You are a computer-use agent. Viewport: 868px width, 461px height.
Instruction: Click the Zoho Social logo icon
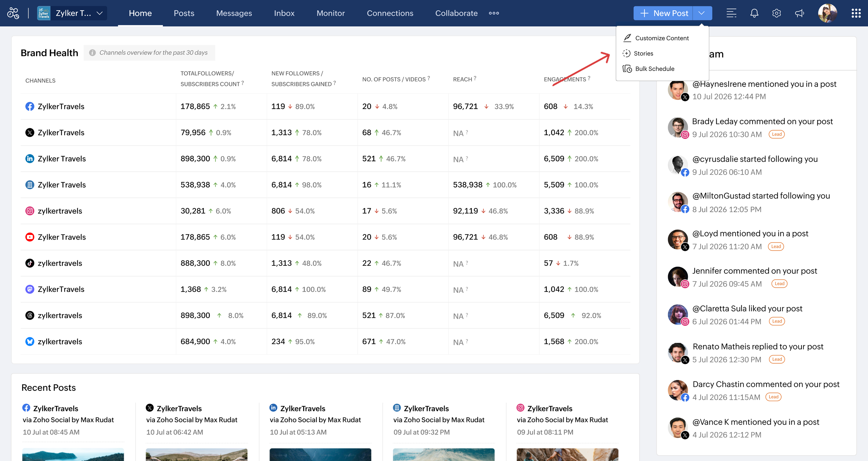point(13,13)
